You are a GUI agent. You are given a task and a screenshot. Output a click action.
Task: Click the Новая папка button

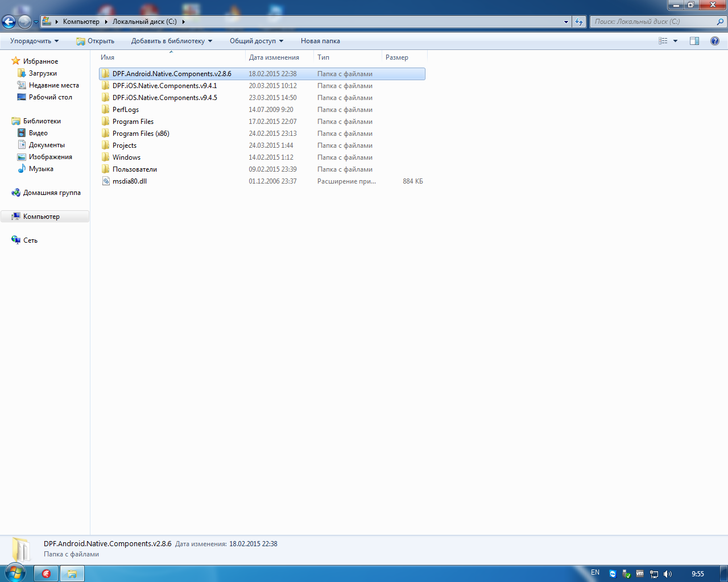pyautogui.click(x=320, y=41)
